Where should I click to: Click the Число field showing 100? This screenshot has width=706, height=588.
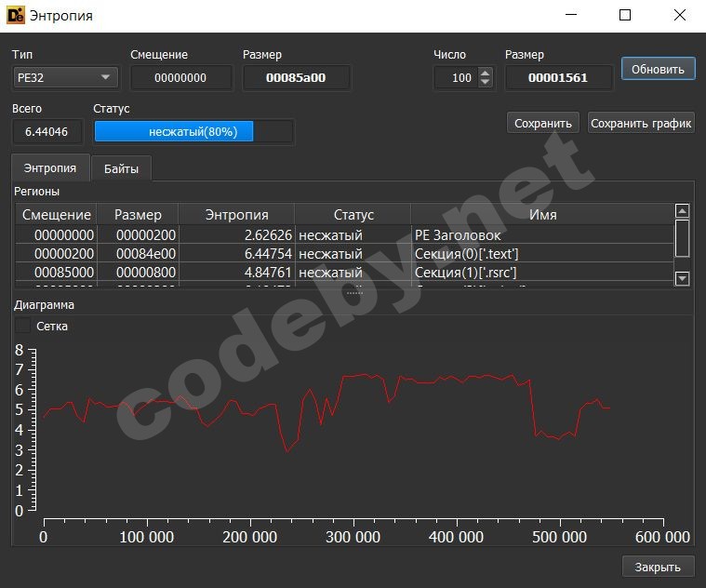pyautogui.click(x=457, y=77)
